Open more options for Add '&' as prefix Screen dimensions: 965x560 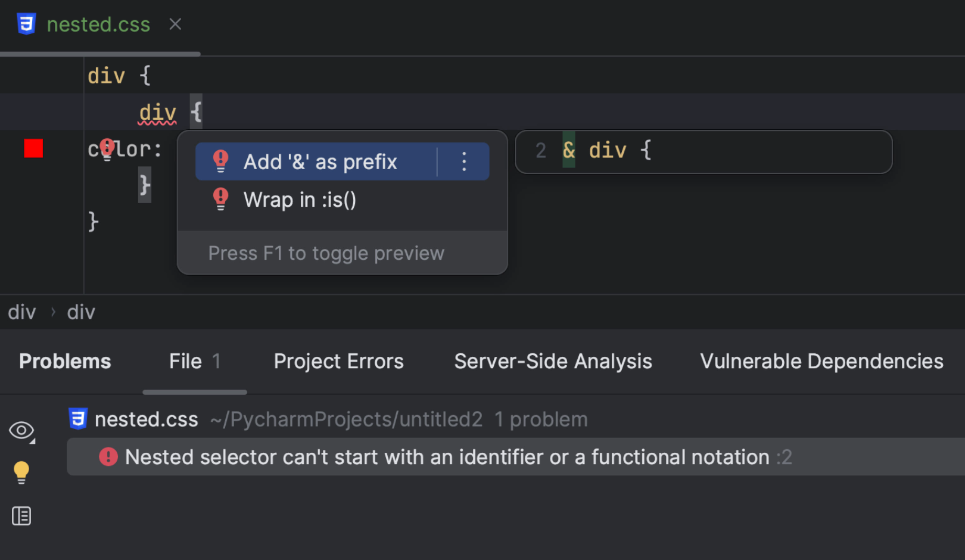[464, 162]
